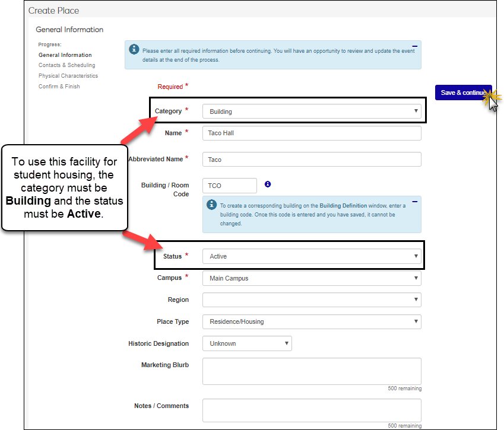Click the Save & continue button

pos(462,93)
